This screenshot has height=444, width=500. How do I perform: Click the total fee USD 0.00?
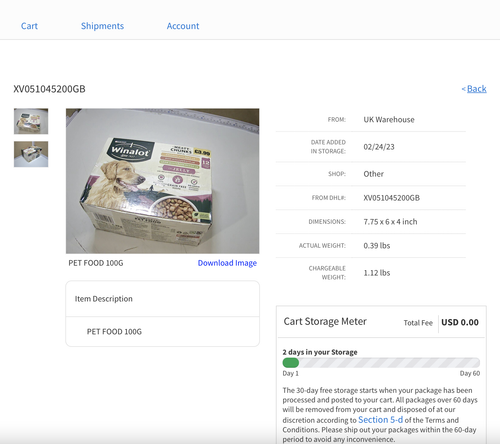click(460, 322)
